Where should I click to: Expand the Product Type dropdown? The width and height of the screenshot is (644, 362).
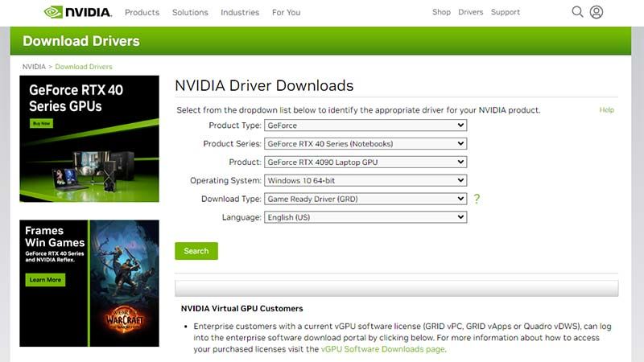[365, 125]
